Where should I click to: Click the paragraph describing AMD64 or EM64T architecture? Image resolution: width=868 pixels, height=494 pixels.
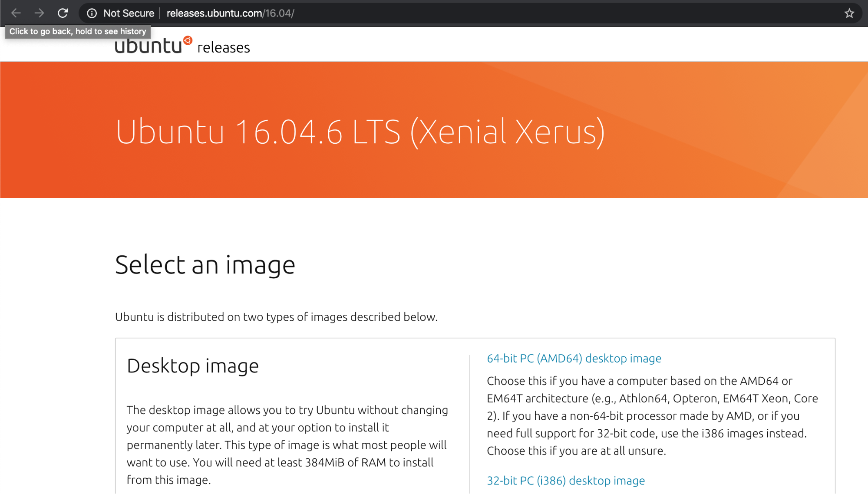(x=652, y=416)
